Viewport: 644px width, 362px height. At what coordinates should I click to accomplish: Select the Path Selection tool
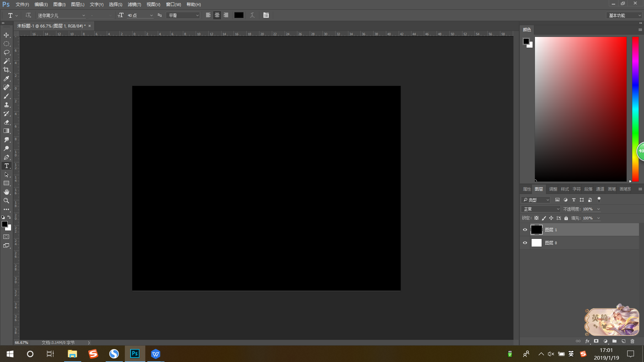tap(6, 174)
